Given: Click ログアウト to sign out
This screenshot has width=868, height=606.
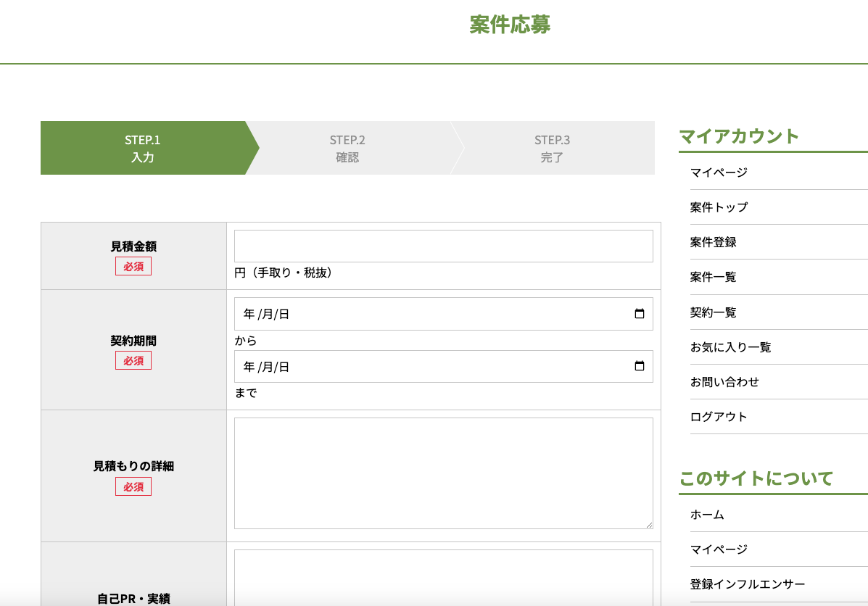Looking at the screenshot, I should coord(719,417).
